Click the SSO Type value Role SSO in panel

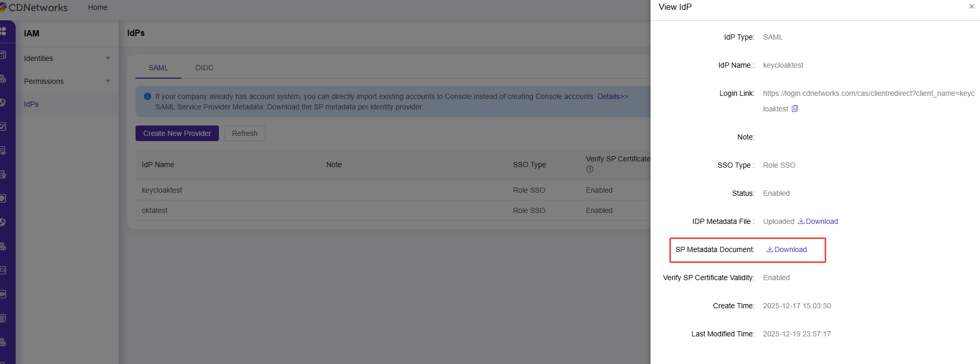779,165
